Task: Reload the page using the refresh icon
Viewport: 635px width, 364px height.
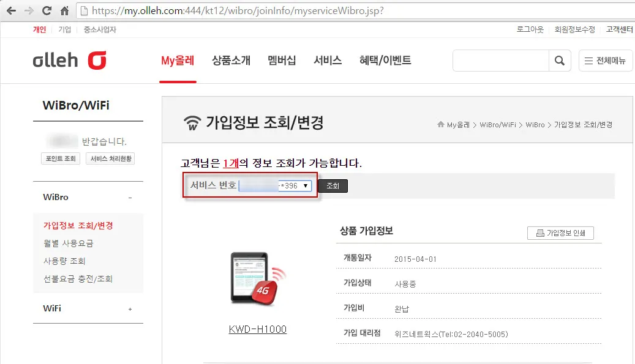Action: pos(47,10)
